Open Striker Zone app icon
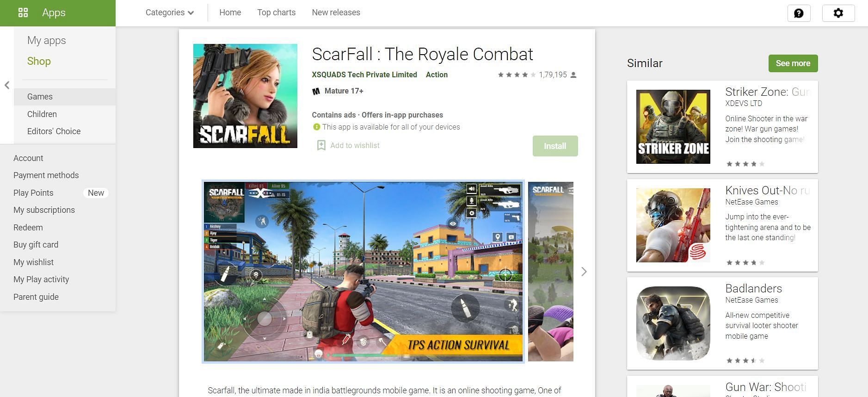This screenshot has height=397, width=868. click(x=673, y=126)
